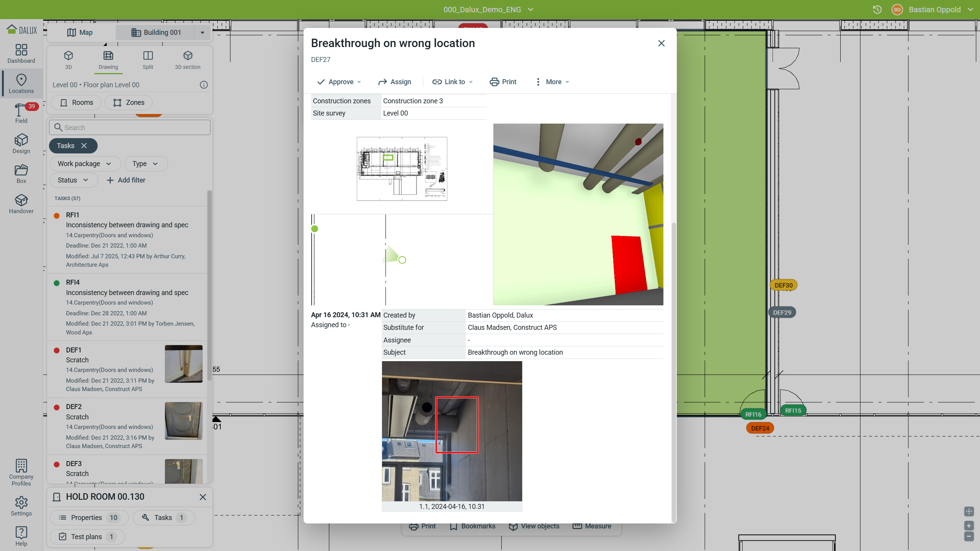Click the task dialog scrollbar
The width and height of the screenshot is (980, 551).
(x=674, y=372)
